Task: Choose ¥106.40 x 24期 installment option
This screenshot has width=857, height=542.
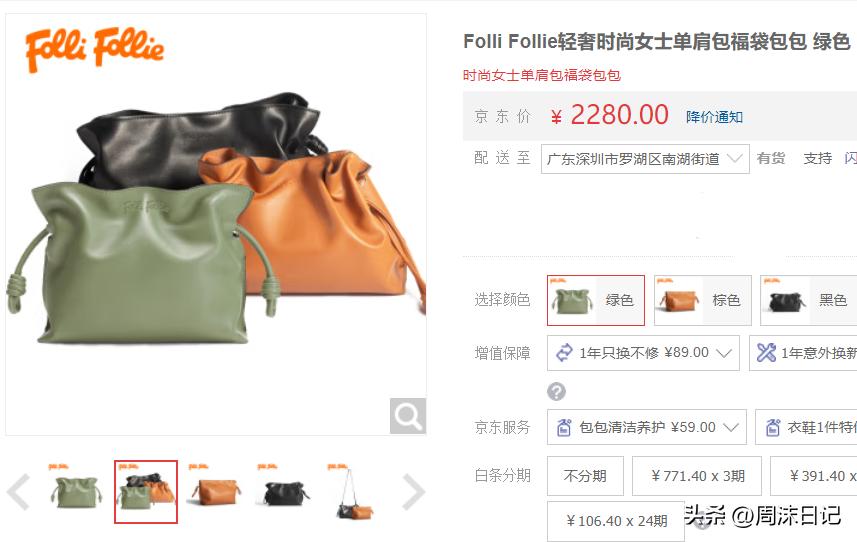Action: click(x=616, y=521)
